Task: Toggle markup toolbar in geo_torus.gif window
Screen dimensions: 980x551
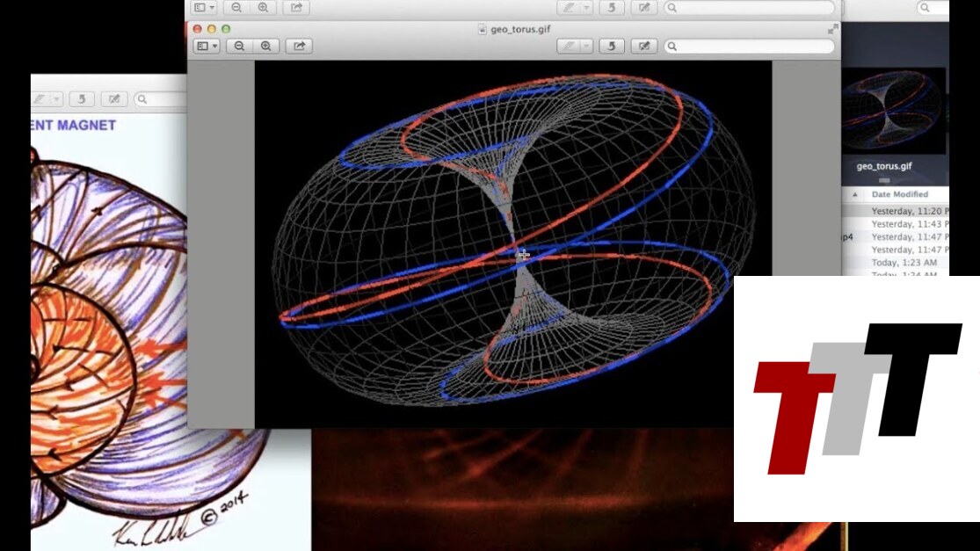Action: 644,46
